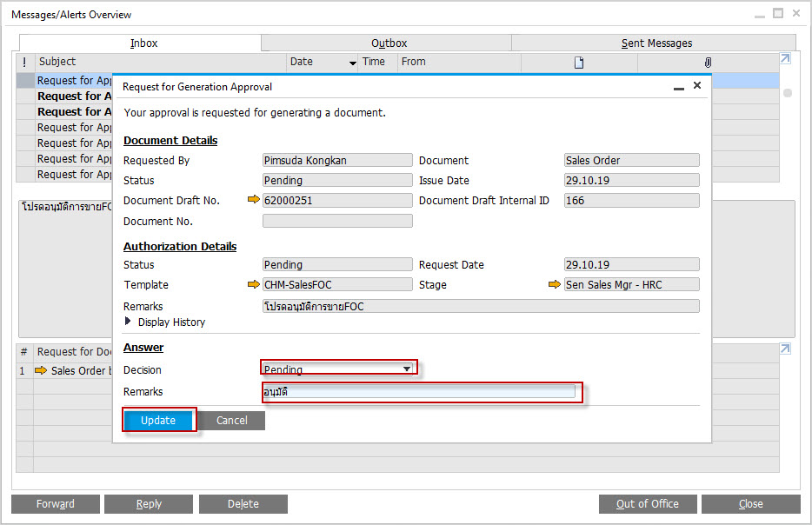Open link arrow beside Template CHM-SalesFOC
The height and width of the screenshot is (525, 812).
[x=253, y=284]
